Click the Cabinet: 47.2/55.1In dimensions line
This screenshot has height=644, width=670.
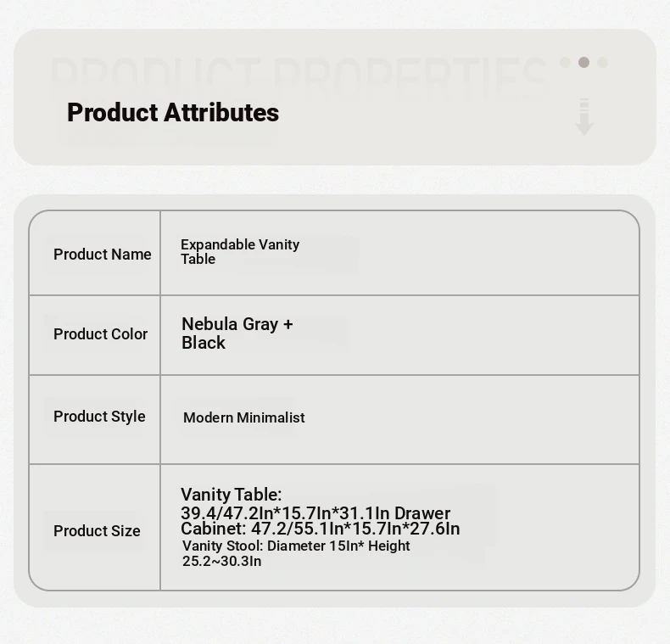321,529
